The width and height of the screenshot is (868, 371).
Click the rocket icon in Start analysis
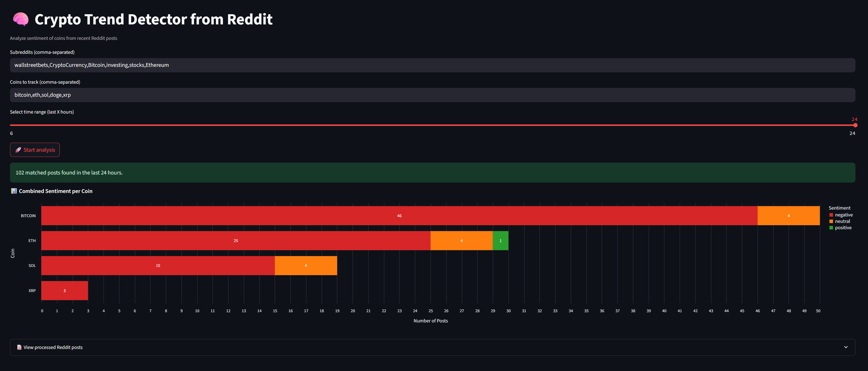(x=18, y=150)
